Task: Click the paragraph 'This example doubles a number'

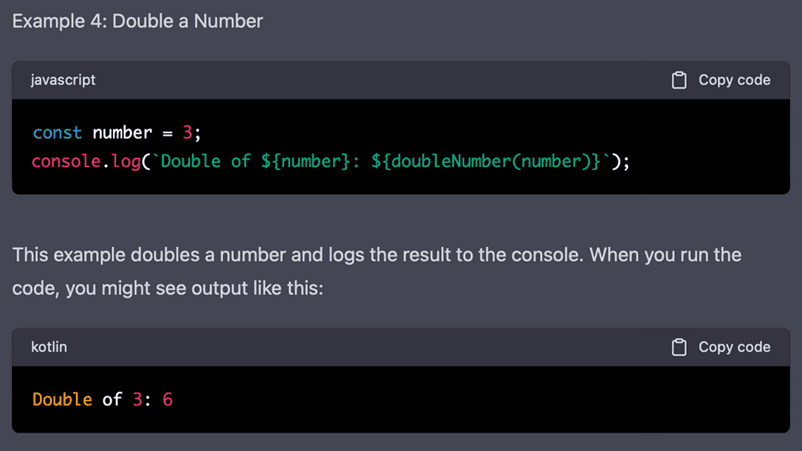Action: (x=377, y=272)
